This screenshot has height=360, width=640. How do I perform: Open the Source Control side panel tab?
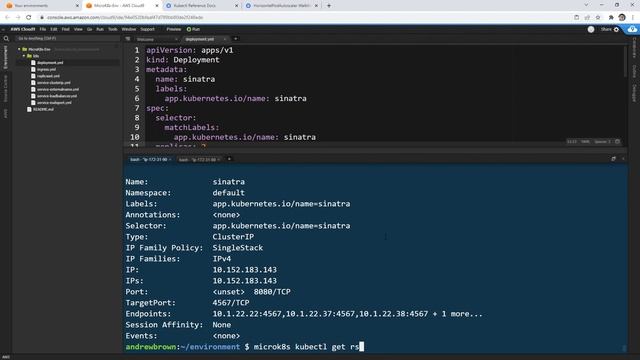(x=5, y=89)
